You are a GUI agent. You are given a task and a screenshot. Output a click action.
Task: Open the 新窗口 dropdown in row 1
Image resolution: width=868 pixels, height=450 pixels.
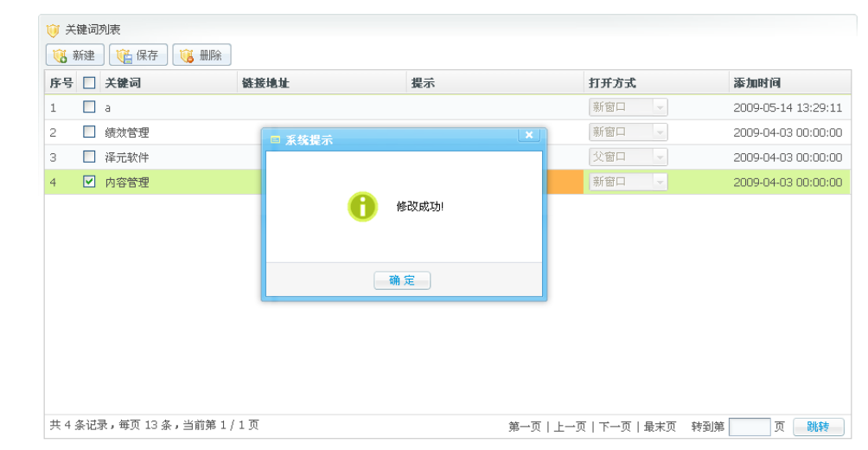click(628, 107)
